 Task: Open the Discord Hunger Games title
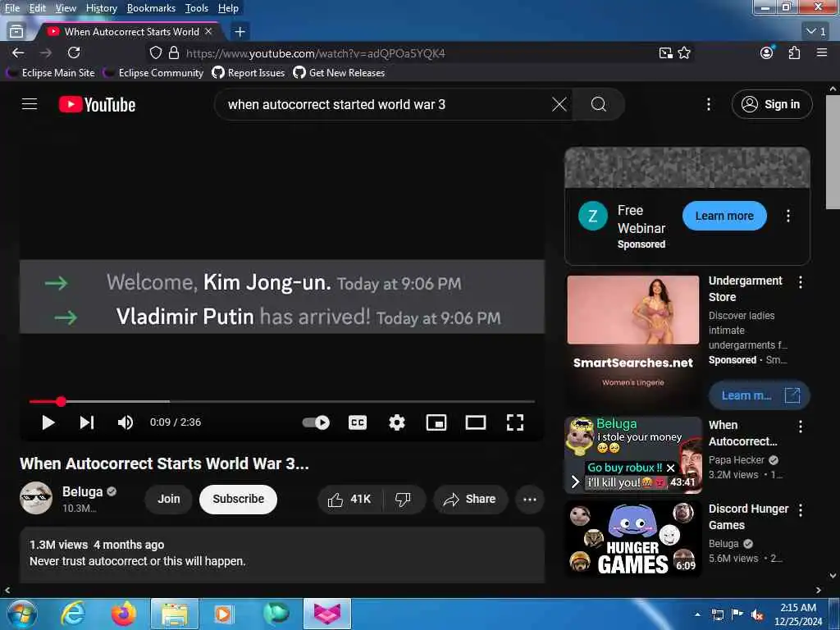(x=748, y=517)
